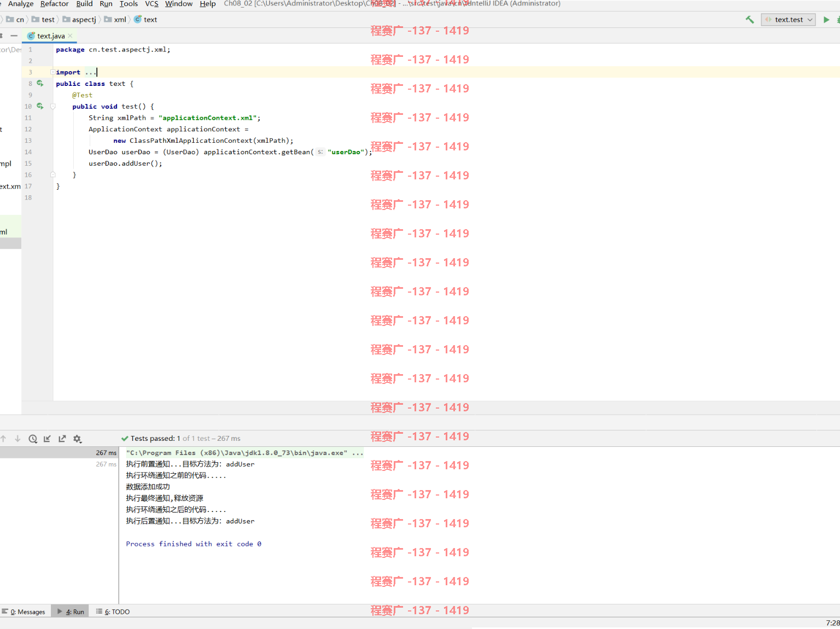Open the Build menu
The width and height of the screenshot is (840, 629).
click(x=84, y=4)
